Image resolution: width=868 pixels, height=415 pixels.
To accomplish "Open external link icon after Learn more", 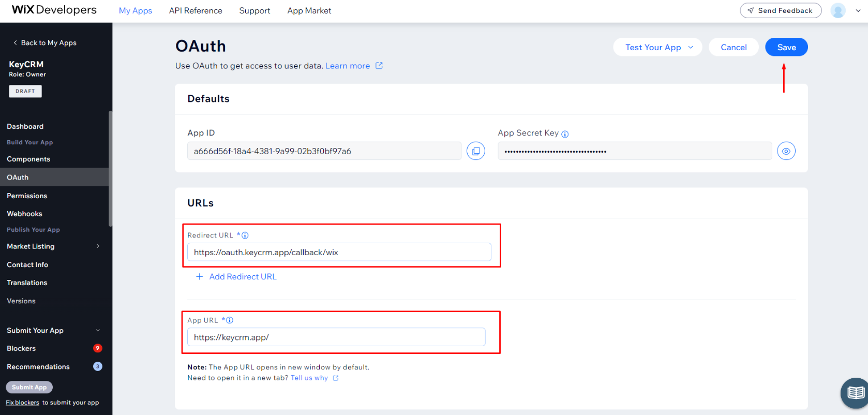I will 379,66.
